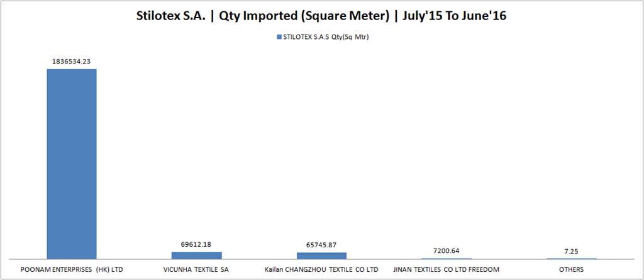644x280 pixels.
Task: Click the 65745.87 data label
Action: pyautogui.click(x=321, y=245)
